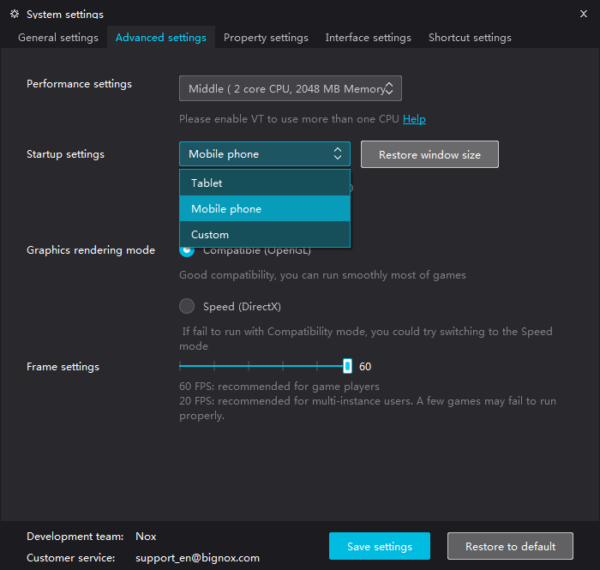Click the Restore to default button
This screenshot has width=600, height=570.
point(511,547)
